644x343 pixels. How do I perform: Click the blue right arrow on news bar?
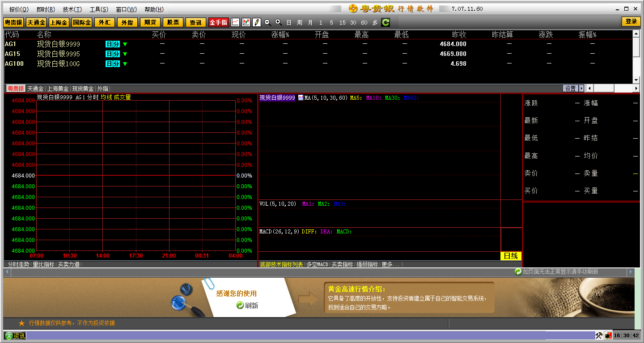tap(631, 271)
